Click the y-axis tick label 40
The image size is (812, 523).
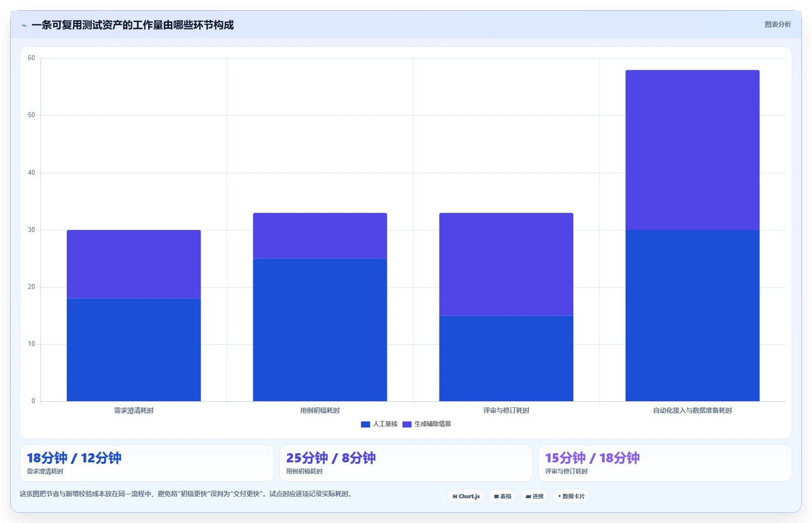coord(31,173)
